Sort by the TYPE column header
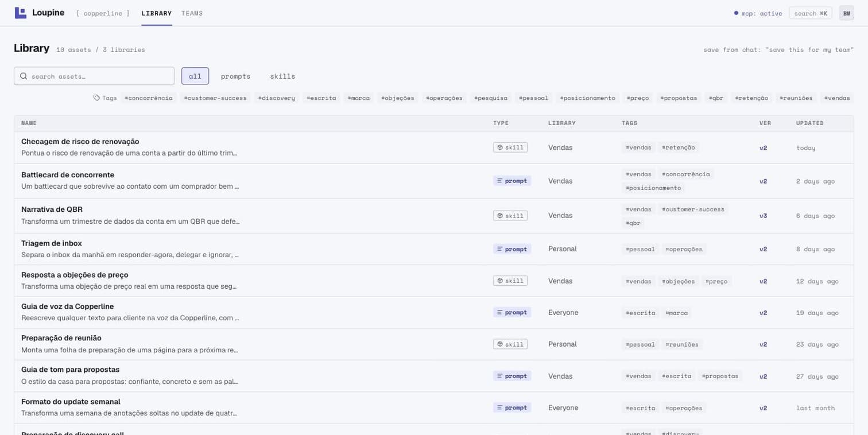The width and height of the screenshot is (868, 435). pyautogui.click(x=501, y=123)
